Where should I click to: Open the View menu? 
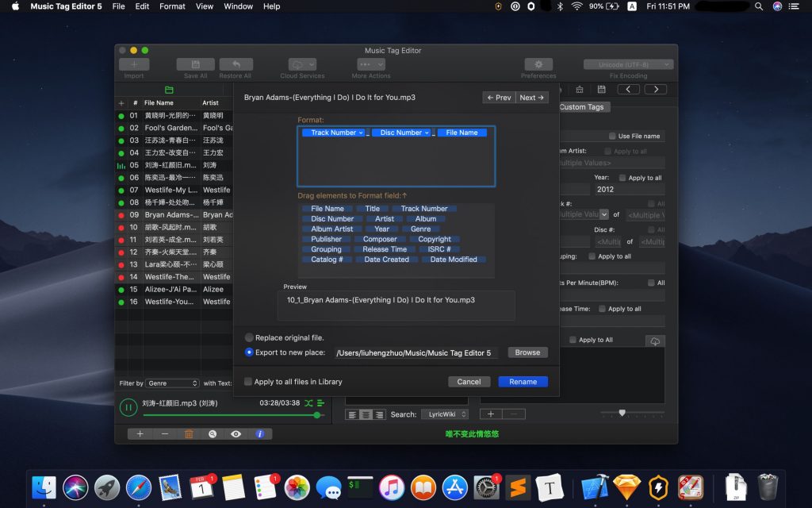pos(205,6)
